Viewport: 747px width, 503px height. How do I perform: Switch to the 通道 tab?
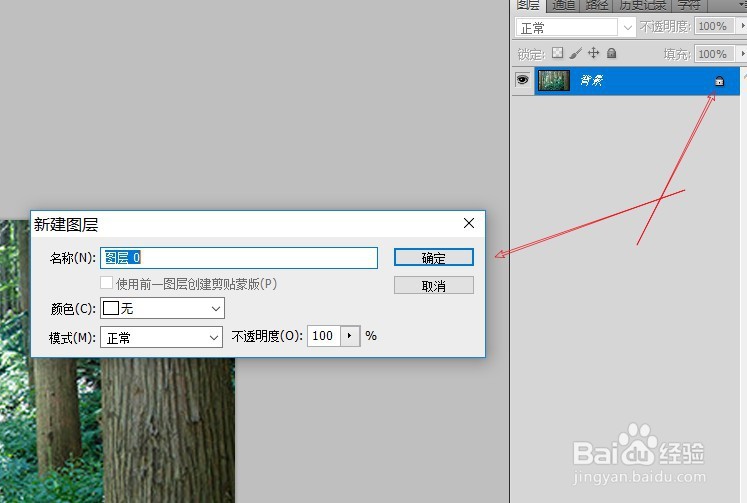[563, 5]
